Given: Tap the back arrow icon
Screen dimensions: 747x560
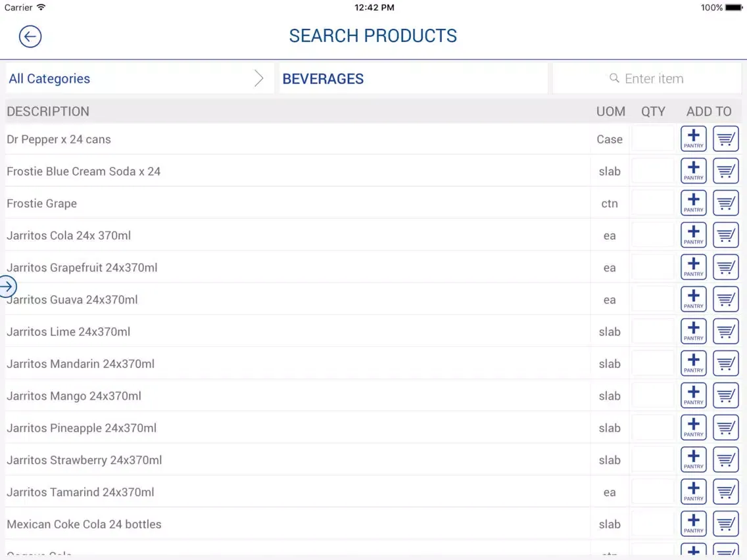Looking at the screenshot, I should [30, 36].
